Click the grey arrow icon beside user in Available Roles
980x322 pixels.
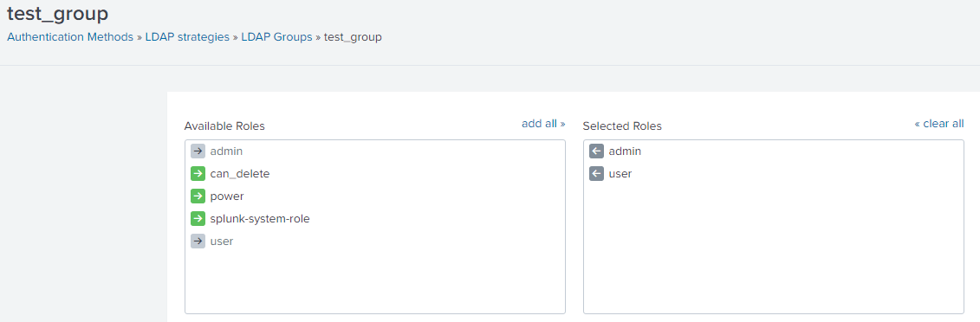coord(198,241)
